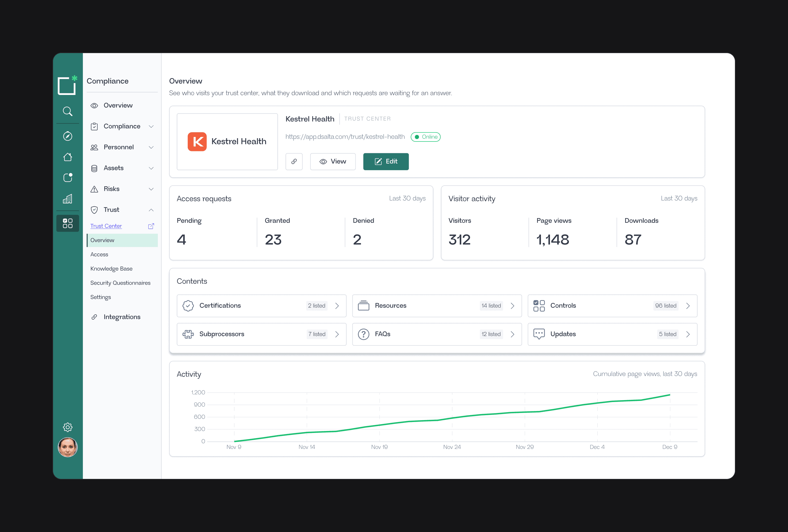
Task: Select Access in the Trust submenu
Action: tap(122, 254)
